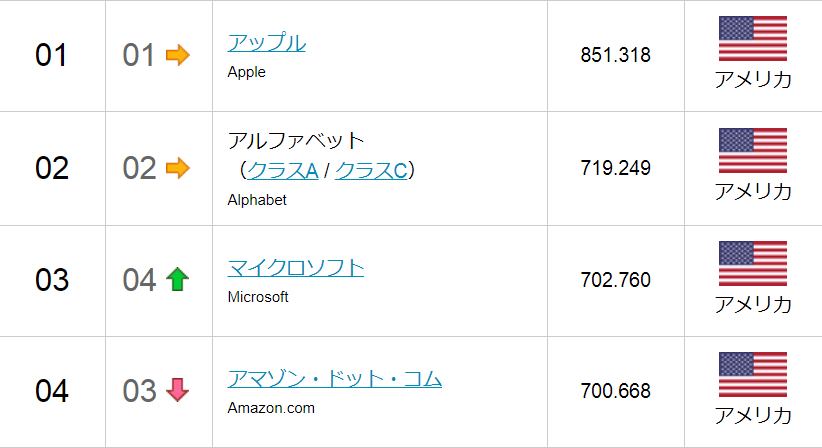This screenshot has height=448, width=822.
Task: Click the rank 01 cell for Apple
Action: pos(51,55)
